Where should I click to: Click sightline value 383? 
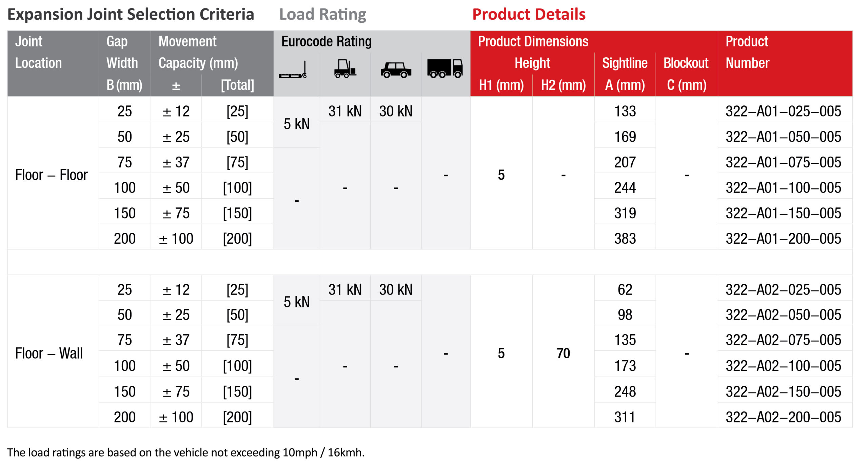[x=625, y=239]
